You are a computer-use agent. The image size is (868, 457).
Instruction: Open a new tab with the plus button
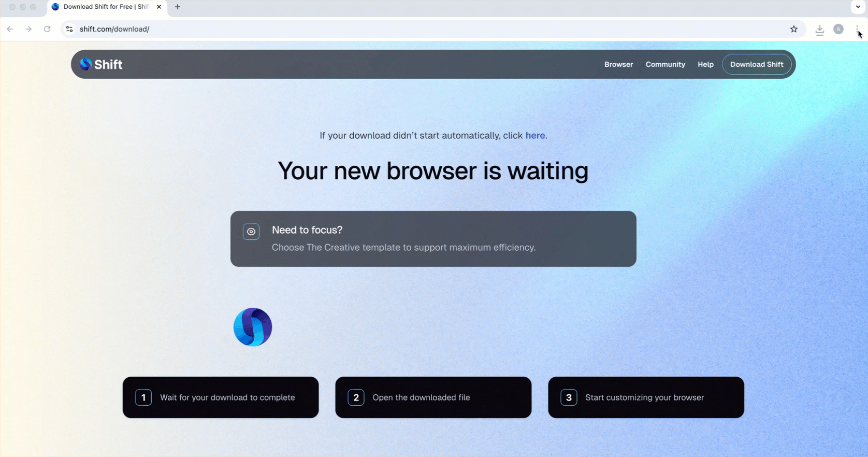(x=178, y=7)
